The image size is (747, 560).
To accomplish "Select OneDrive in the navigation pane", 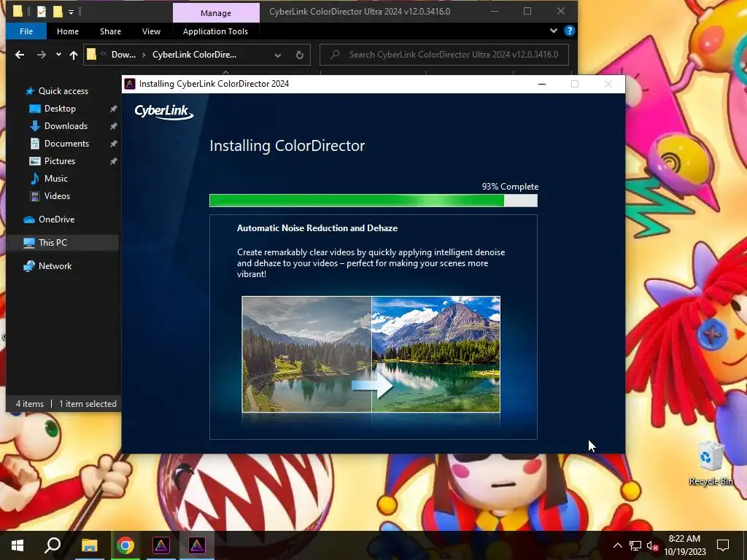I will click(55, 219).
